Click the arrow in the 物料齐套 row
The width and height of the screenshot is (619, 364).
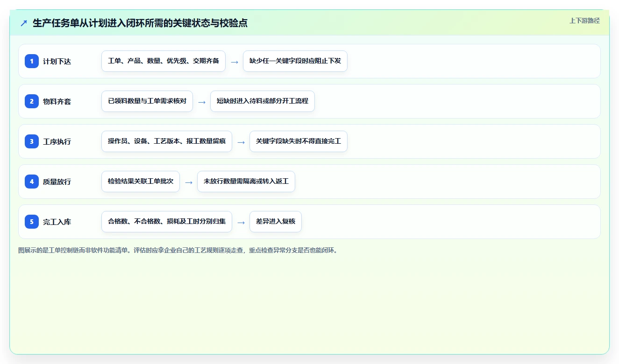coord(202,102)
